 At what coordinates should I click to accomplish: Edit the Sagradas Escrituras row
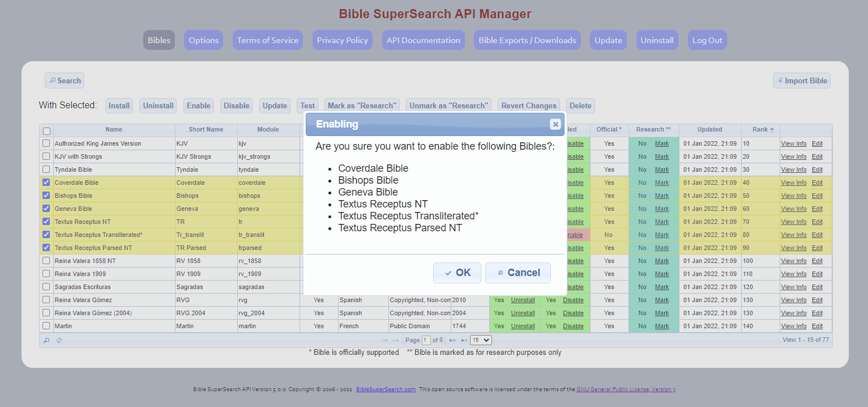[817, 287]
